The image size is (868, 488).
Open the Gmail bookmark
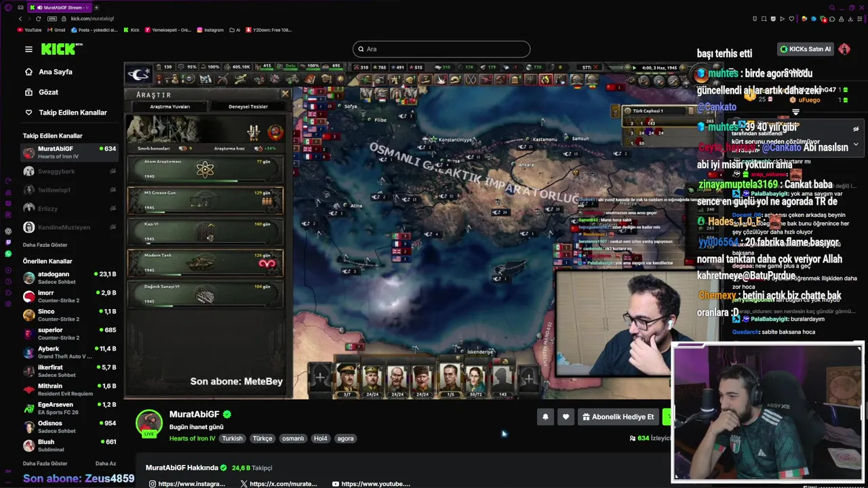pyautogui.click(x=56, y=30)
